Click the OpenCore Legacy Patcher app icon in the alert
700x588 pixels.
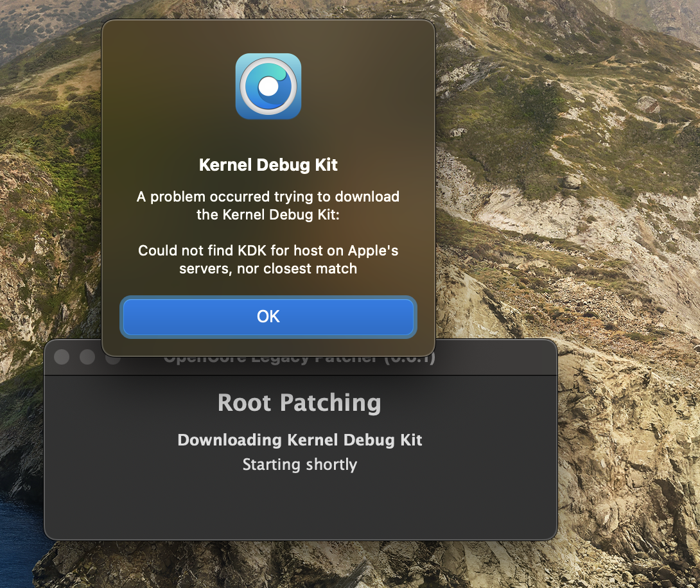coord(268,86)
